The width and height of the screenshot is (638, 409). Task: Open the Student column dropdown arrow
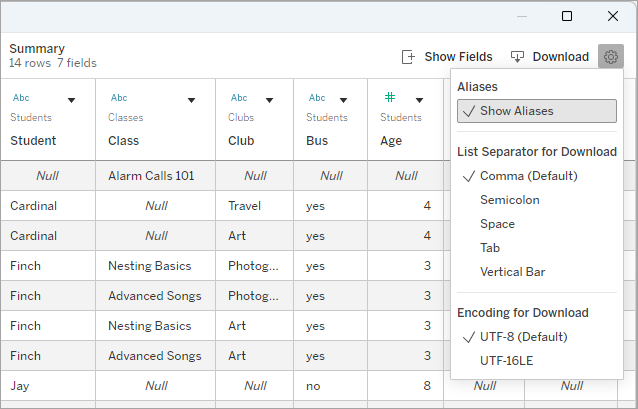(71, 100)
